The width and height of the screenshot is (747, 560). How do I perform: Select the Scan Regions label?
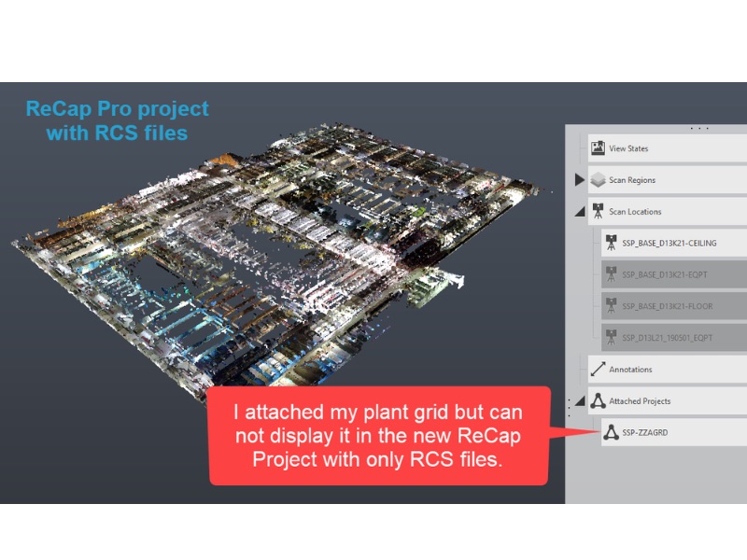pyautogui.click(x=632, y=180)
